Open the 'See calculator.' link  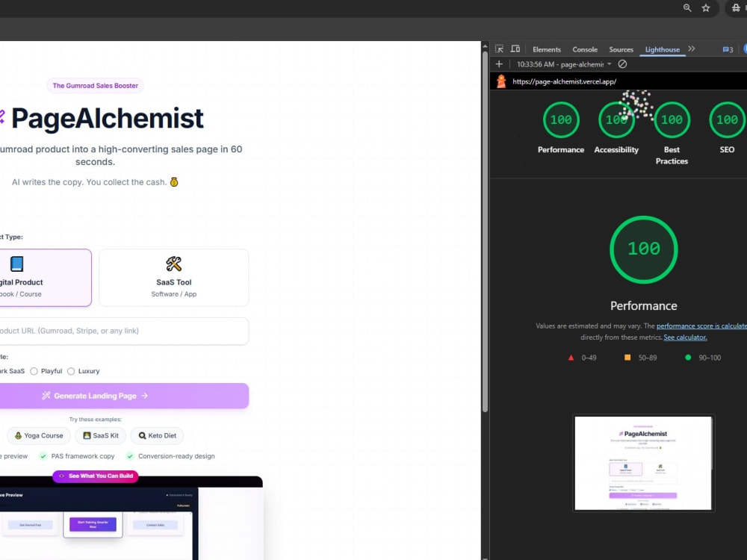pos(685,337)
